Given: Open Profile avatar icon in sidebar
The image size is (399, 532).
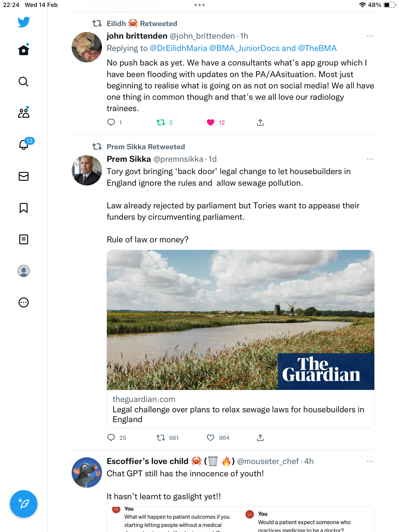Looking at the screenshot, I should point(24,271).
